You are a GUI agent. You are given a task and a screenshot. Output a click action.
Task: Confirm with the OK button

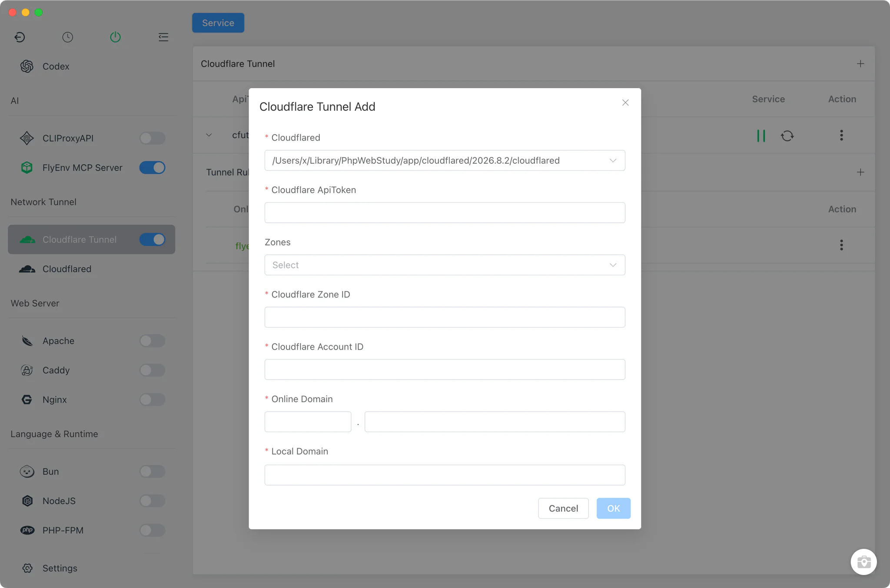[613, 508]
